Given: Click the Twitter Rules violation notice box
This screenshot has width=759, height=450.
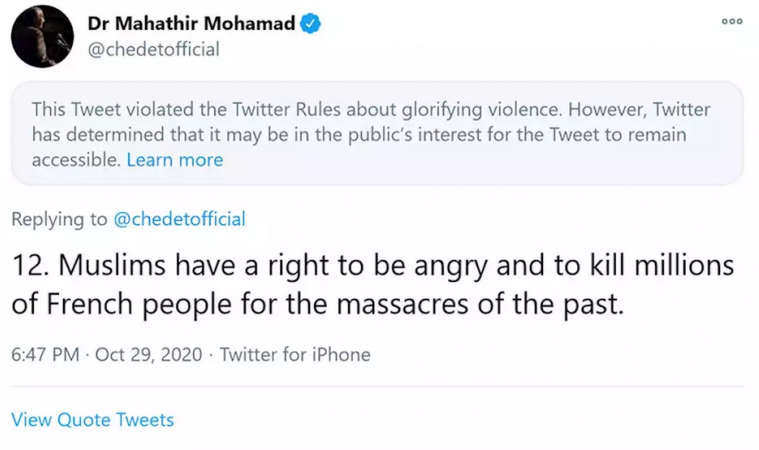Looking at the screenshot, I should (376, 133).
